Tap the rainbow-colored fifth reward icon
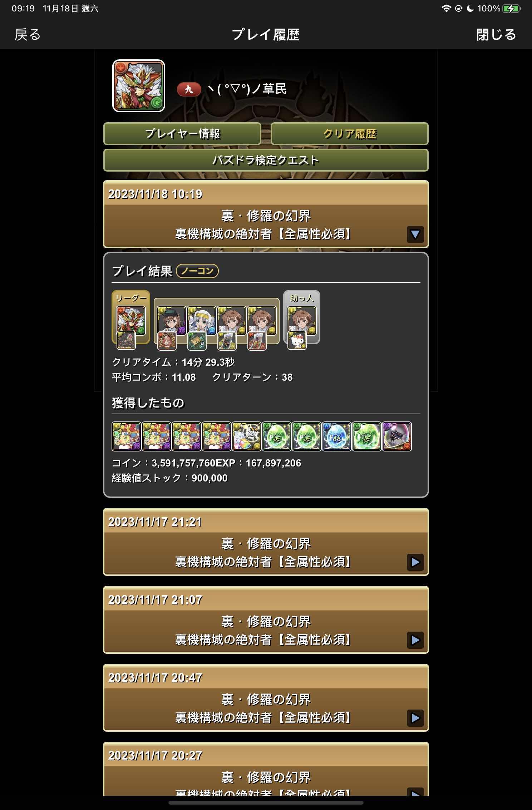 (x=247, y=436)
